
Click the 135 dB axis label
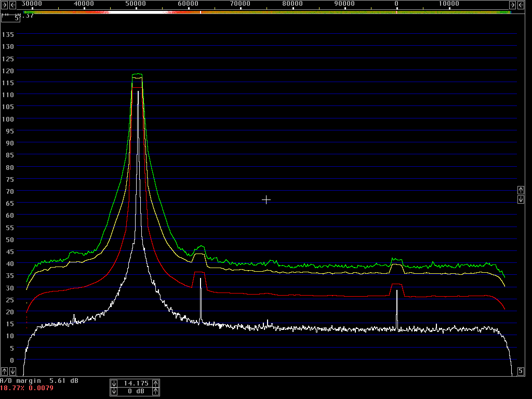pyautogui.click(x=8, y=35)
